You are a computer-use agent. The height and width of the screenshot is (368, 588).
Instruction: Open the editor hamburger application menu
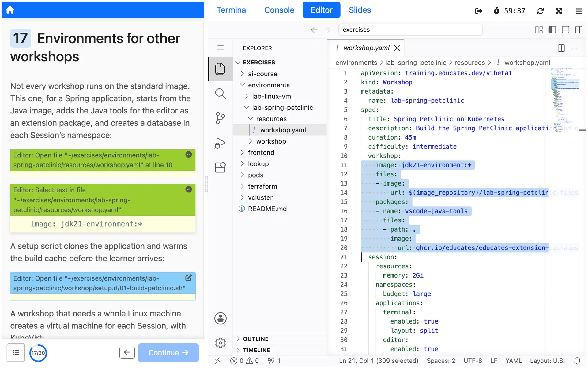pyautogui.click(x=220, y=48)
